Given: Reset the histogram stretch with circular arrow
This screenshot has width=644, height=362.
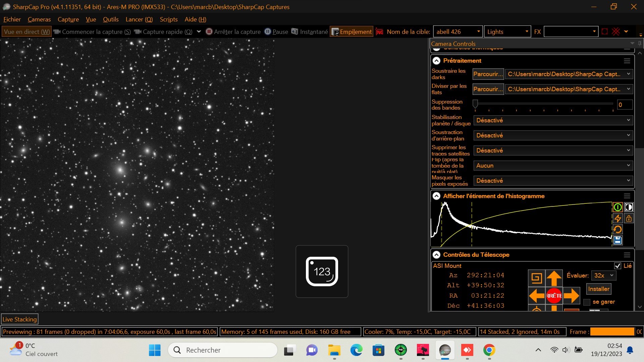Looking at the screenshot, I should 618,230.
